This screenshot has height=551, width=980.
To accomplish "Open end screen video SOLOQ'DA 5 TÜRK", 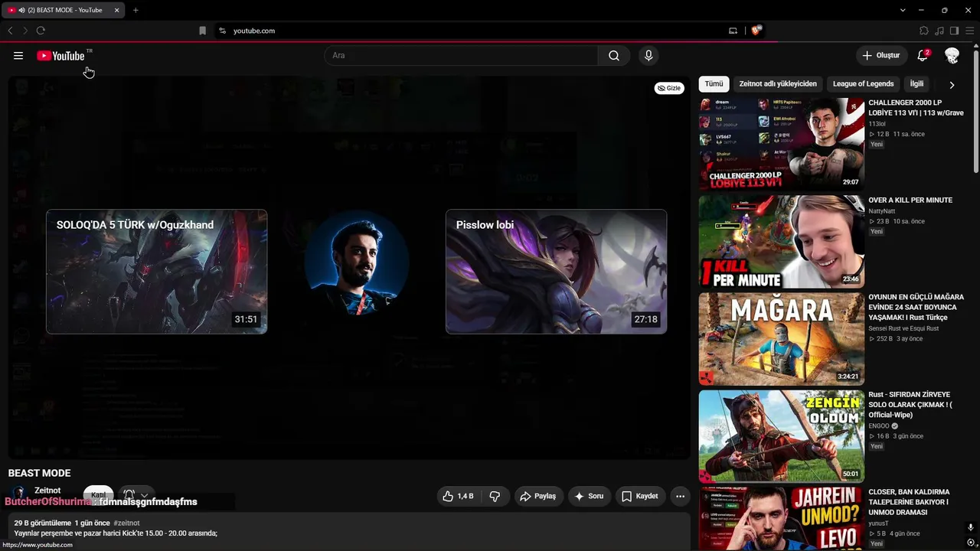I will coord(157,272).
